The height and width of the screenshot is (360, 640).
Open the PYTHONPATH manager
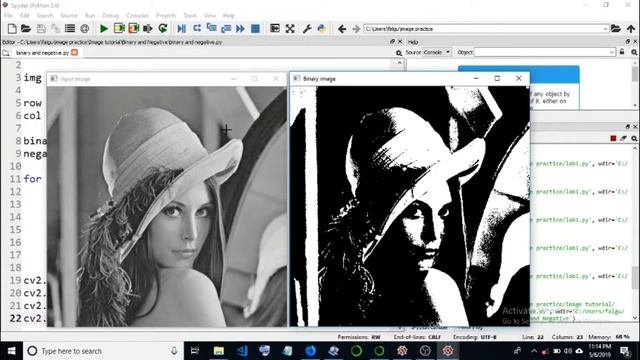pyautogui.click(x=322, y=29)
